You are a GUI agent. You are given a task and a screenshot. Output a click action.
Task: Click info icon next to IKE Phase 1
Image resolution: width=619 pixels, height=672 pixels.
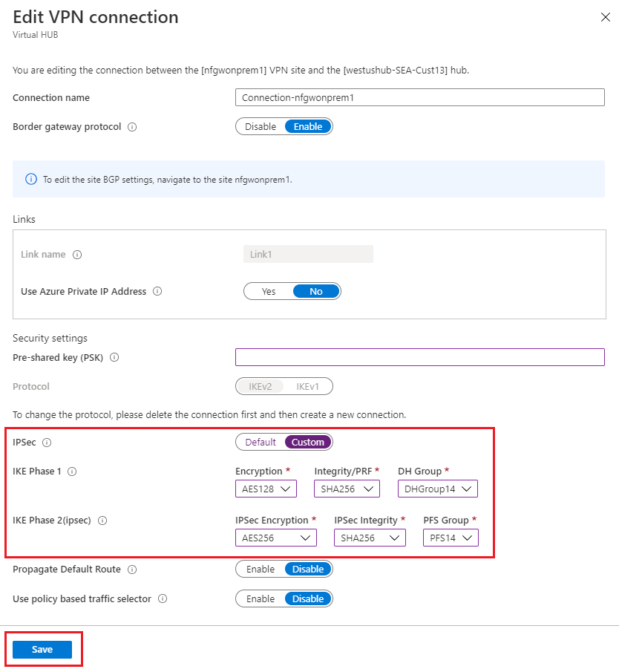pyautogui.click(x=73, y=472)
